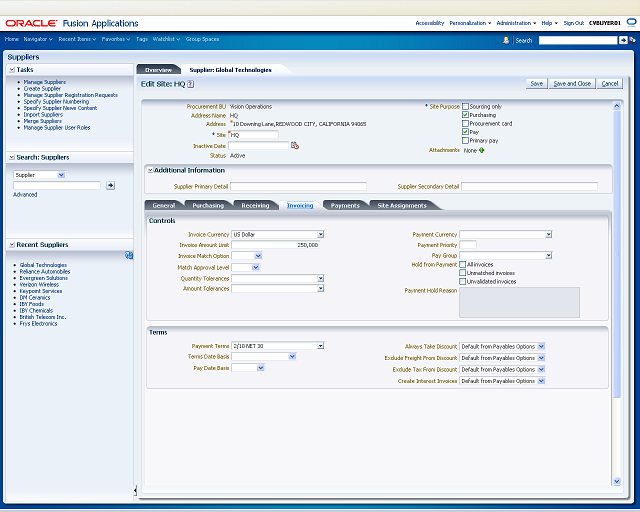The height and width of the screenshot is (512, 640).
Task: Collapse the Search: Suppliers panel
Action: [x=12, y=157]
